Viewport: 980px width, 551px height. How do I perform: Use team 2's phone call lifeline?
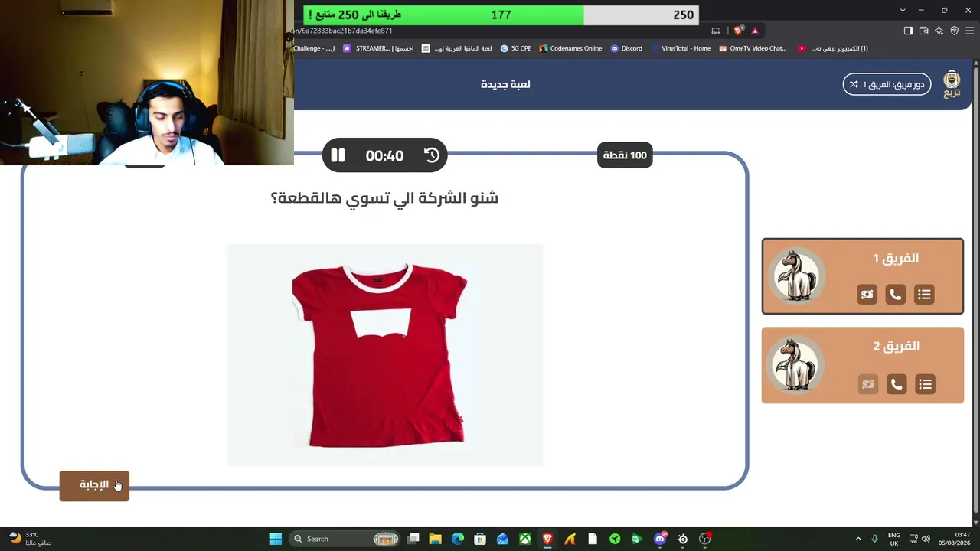897,384
